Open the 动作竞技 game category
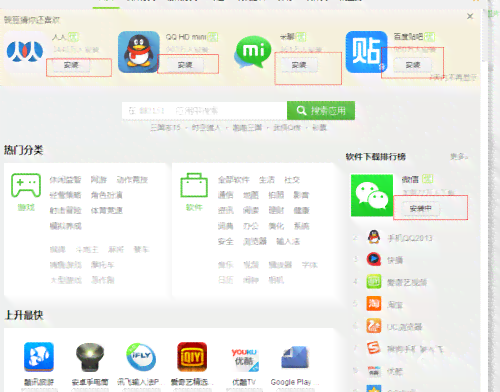Image resolution: width=500 pixels, height=392 pixels. (x=132, y=180)
